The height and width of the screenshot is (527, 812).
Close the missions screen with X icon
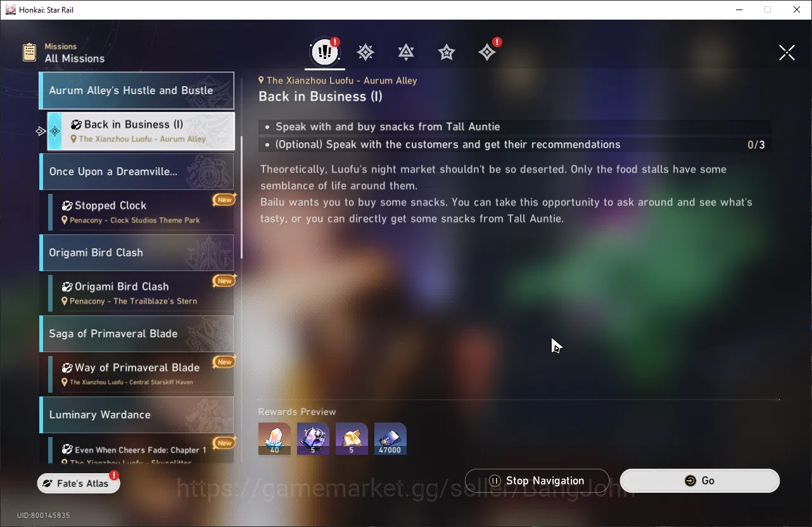click(787, 53)
